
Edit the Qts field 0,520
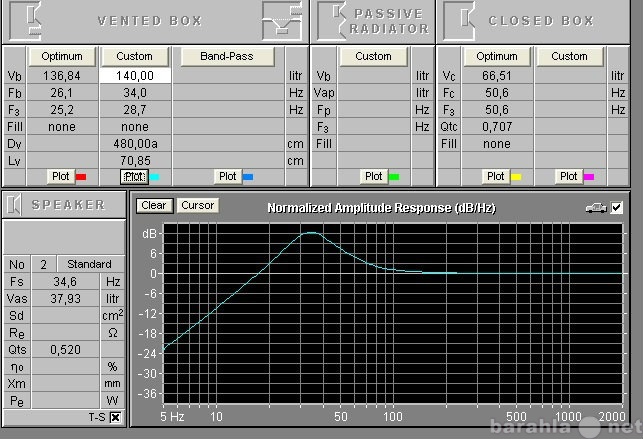[x=65, y=350]
